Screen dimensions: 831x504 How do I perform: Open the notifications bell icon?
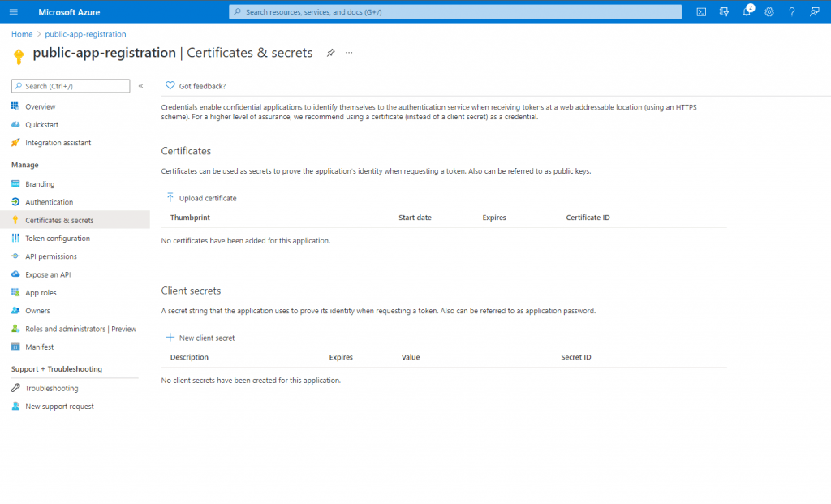pyautogui.click(x=747, y=11)
